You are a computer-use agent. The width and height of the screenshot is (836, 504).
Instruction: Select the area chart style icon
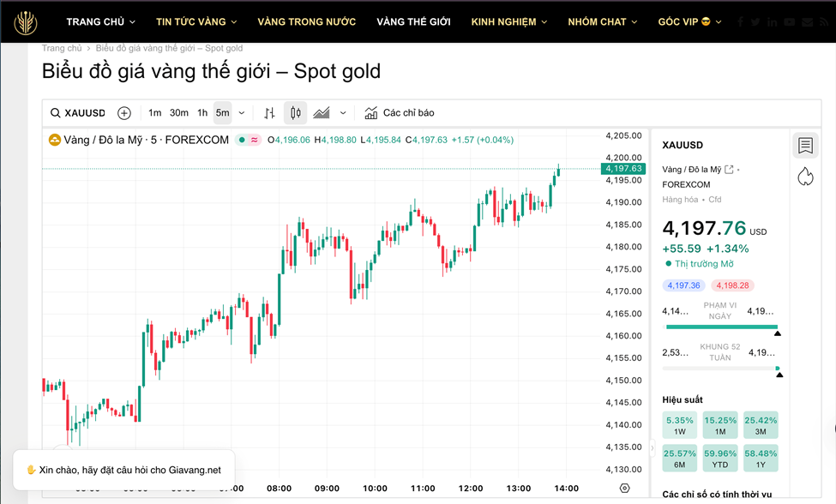pyautogui.click(x=322, y=113)
